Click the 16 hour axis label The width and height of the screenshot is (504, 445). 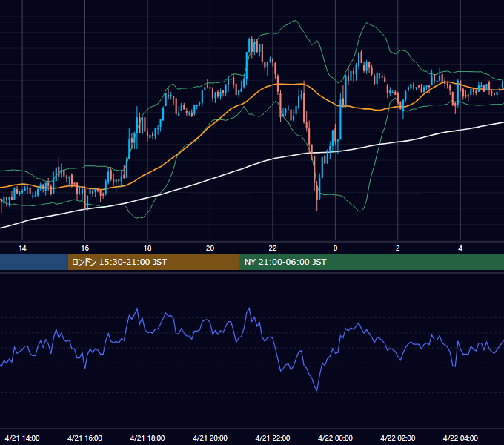coord(84,248)
